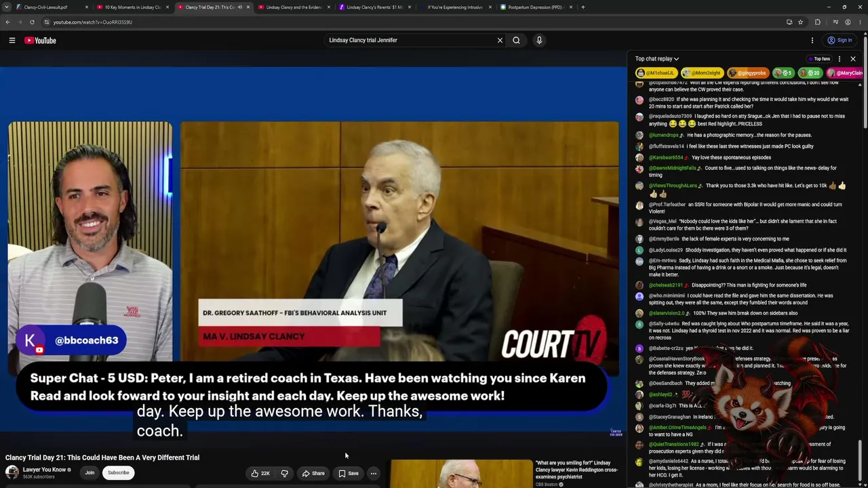Open @M1chaelJL Super Chat chip

[x=656, y=73]
